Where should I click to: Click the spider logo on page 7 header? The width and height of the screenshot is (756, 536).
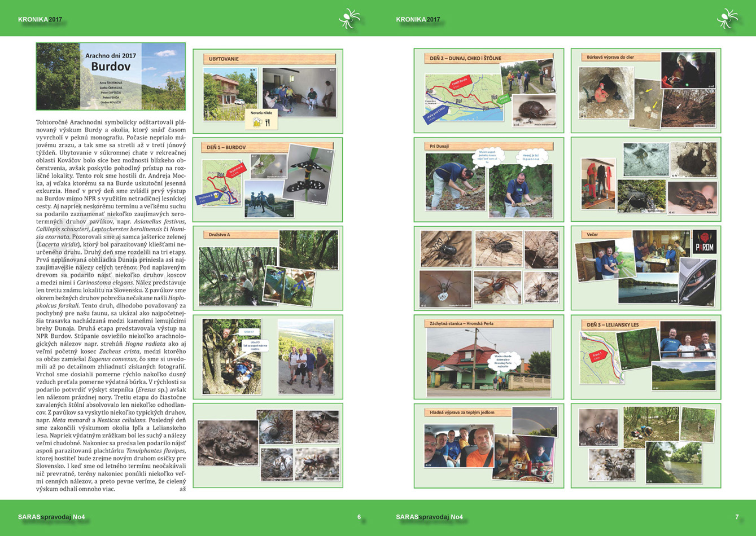point(727,19)
